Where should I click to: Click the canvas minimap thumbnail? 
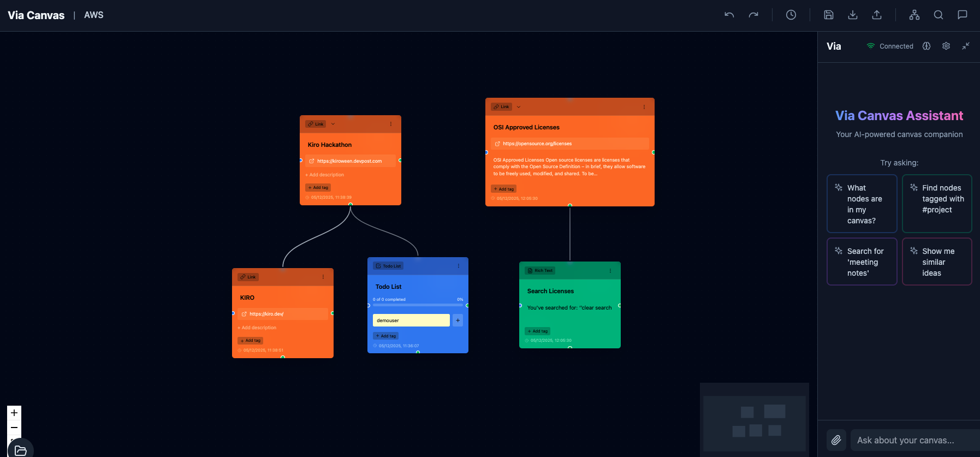tap(755, 419)
